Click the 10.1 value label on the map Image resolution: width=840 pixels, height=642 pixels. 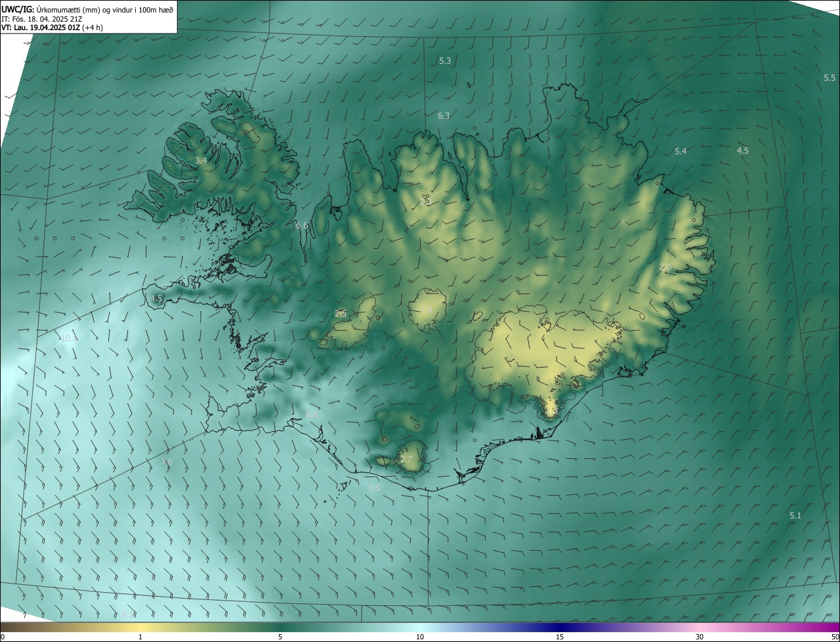click(x=68, y=339)
